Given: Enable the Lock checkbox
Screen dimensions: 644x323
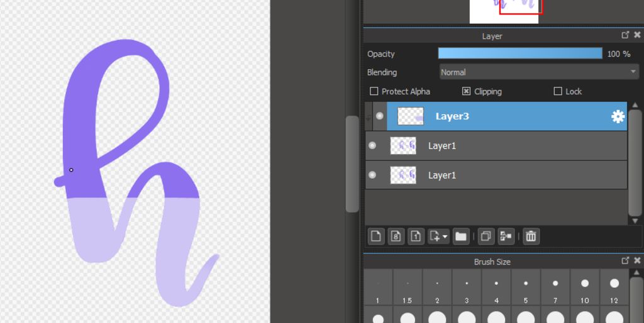Looking at the screenshot, I should click(558, 91).
